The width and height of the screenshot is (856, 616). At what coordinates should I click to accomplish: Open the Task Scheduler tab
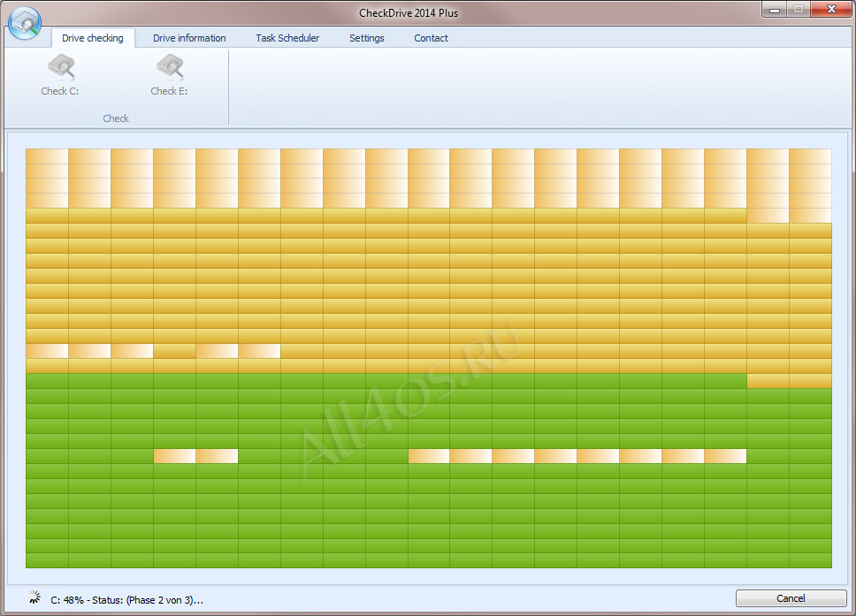(x=287, y=38)
